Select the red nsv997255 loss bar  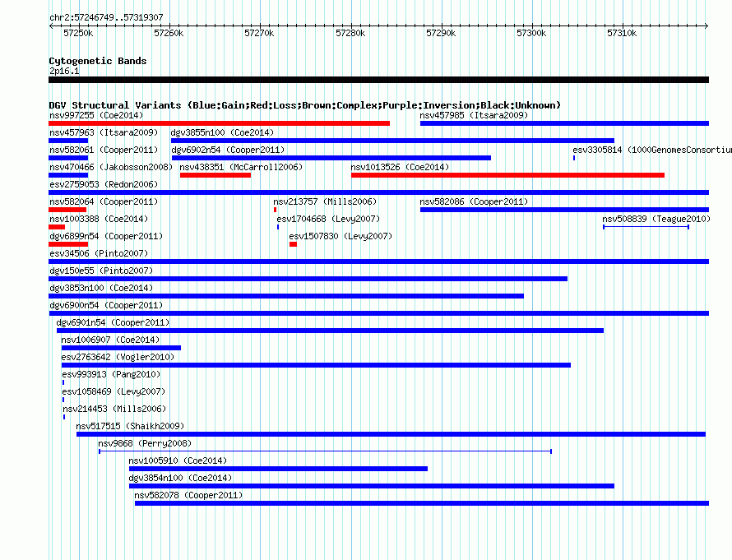[x=220, y=123]
